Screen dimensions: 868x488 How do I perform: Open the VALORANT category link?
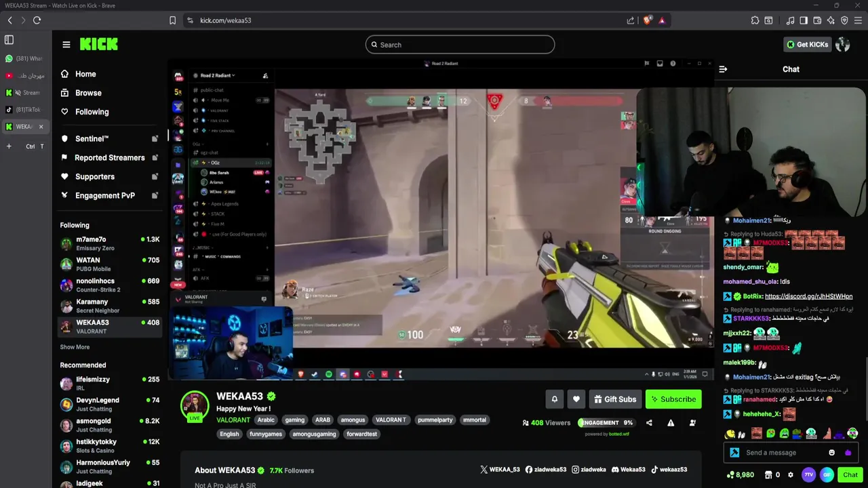tap(233, 420)
